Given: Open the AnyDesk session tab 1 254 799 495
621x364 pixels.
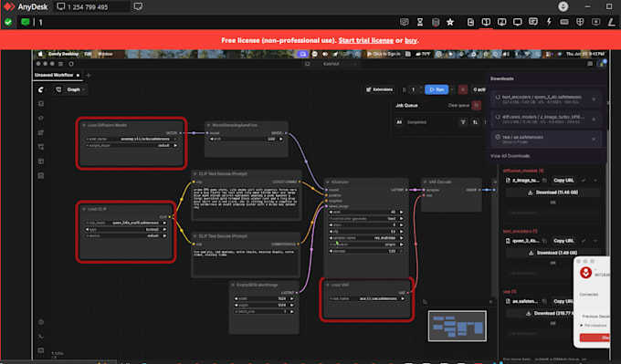Looking at the screenshot, I should pyautogui.click(x=90, y=6).
